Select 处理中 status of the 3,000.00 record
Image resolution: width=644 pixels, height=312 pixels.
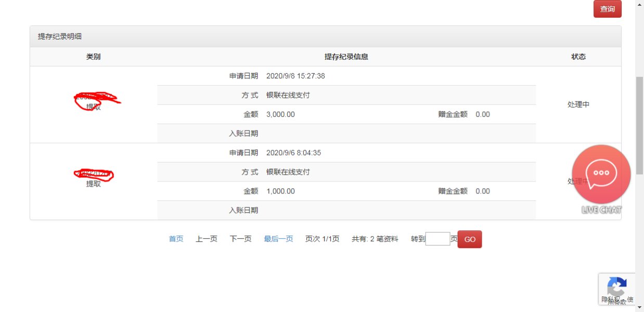click(x=578, y=105)
